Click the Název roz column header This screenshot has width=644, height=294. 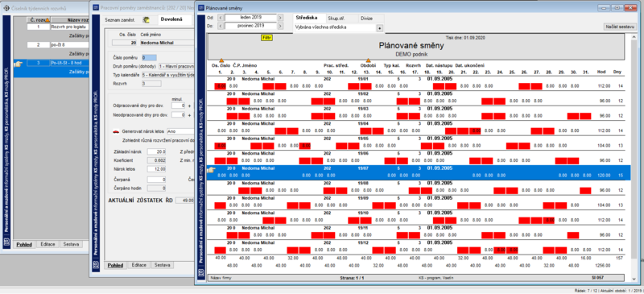[x=70, y=20]
